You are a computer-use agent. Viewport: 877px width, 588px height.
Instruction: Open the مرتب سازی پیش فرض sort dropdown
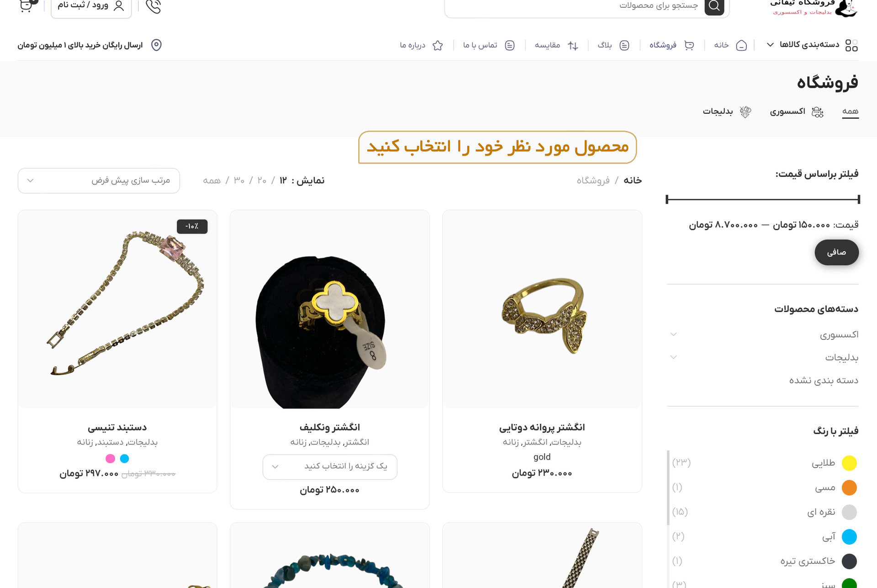99,181
